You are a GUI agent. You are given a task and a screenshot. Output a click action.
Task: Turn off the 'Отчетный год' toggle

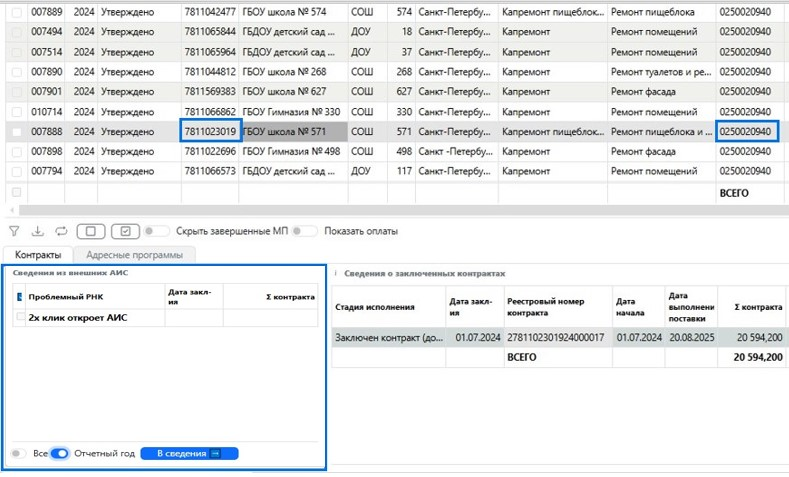(60, 454)
